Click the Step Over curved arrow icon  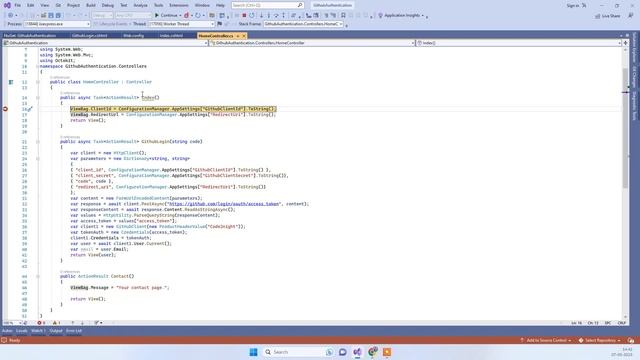tap(276, 16)
